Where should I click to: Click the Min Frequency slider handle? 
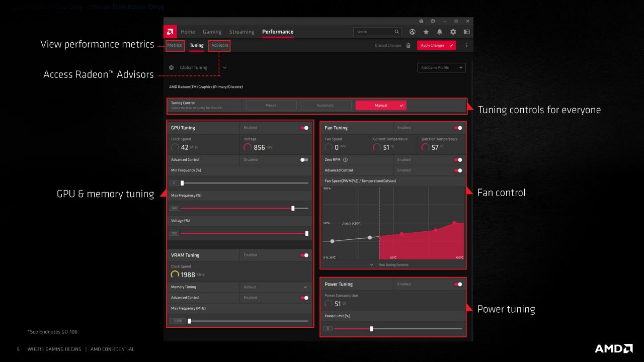tap(182, 183)
